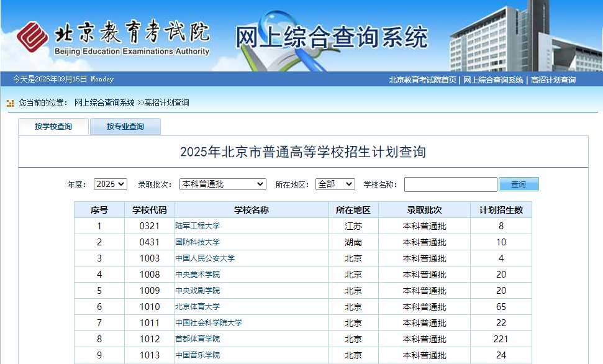
Task: View the 中央戏剧学院 enrollment plan
Action: tap(197, 291)
